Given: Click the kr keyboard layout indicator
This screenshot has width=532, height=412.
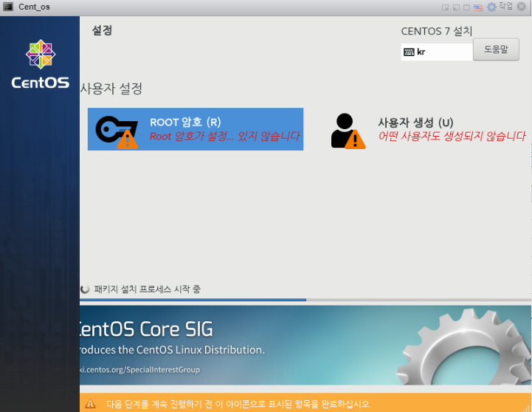Looking at the screenshot, I should [x=437, y=52].
